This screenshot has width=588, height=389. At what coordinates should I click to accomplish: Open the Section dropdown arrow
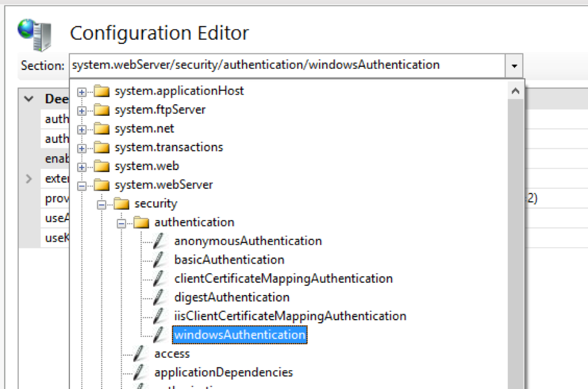(x=514, y=65)
